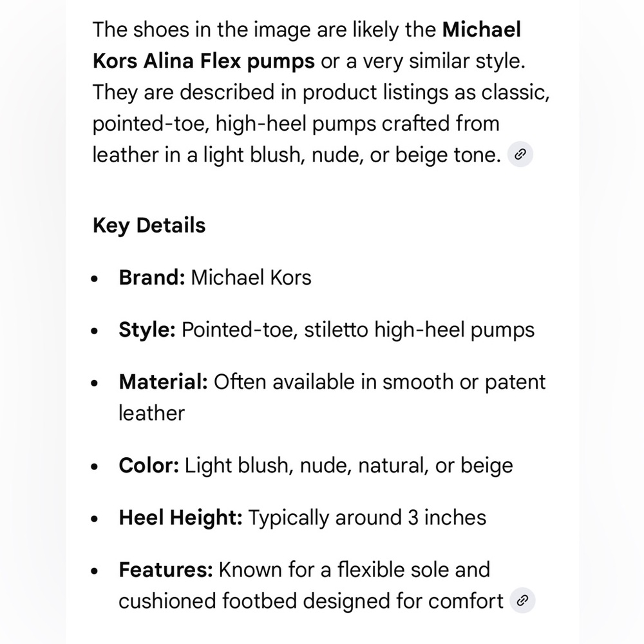Open the source link icon after "designed for comfort"
This screenshot has width=644, height=644.
click(522, 600)
